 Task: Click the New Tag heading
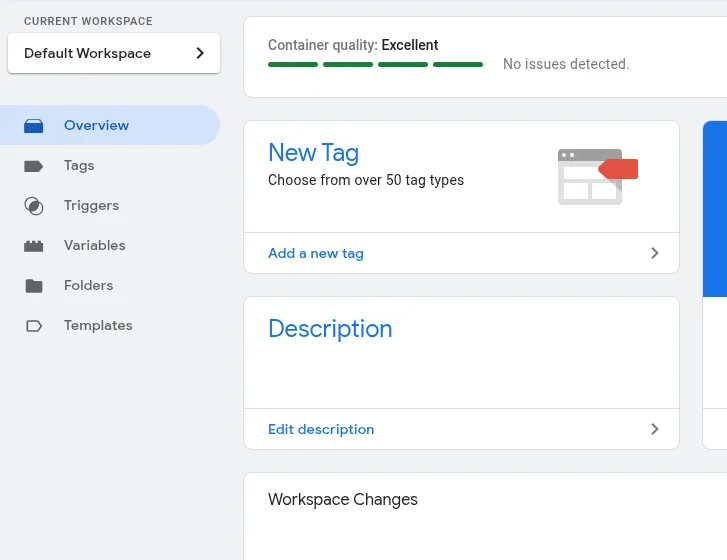313,153
